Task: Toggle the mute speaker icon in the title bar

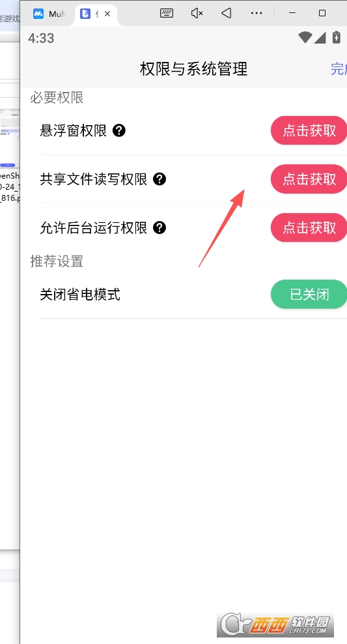Action: pos(197,13)
